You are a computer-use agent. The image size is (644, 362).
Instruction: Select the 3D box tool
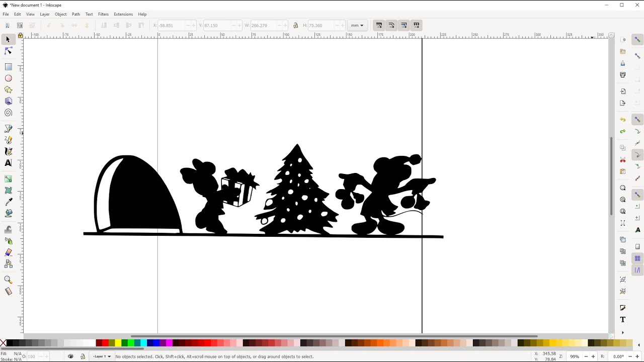click(8, 101)
